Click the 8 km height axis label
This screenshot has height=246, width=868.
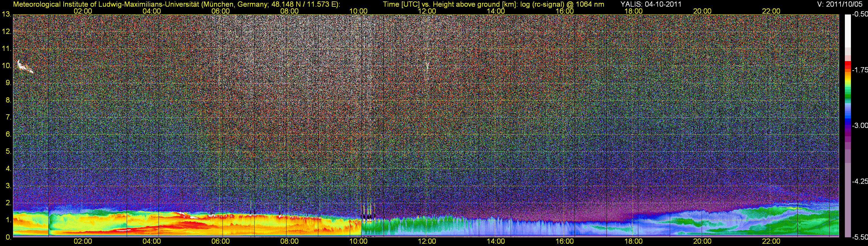[x=8, y=100]
